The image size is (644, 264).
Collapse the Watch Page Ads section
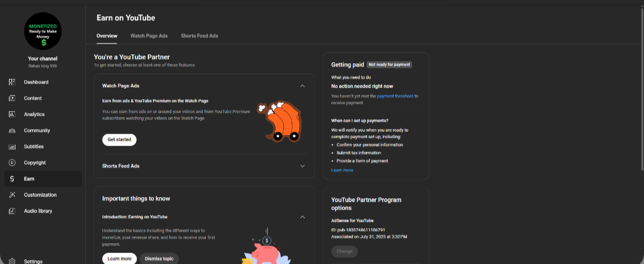(x=302, y=86)
